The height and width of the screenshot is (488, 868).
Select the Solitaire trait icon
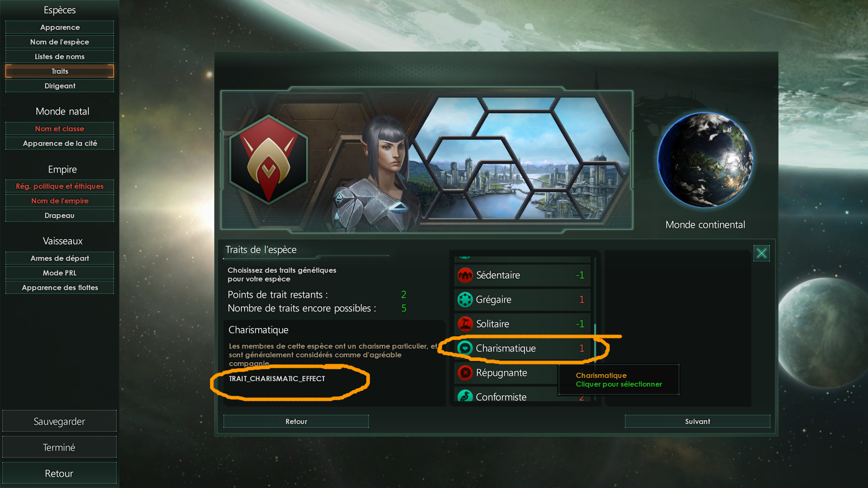(465, 324)
